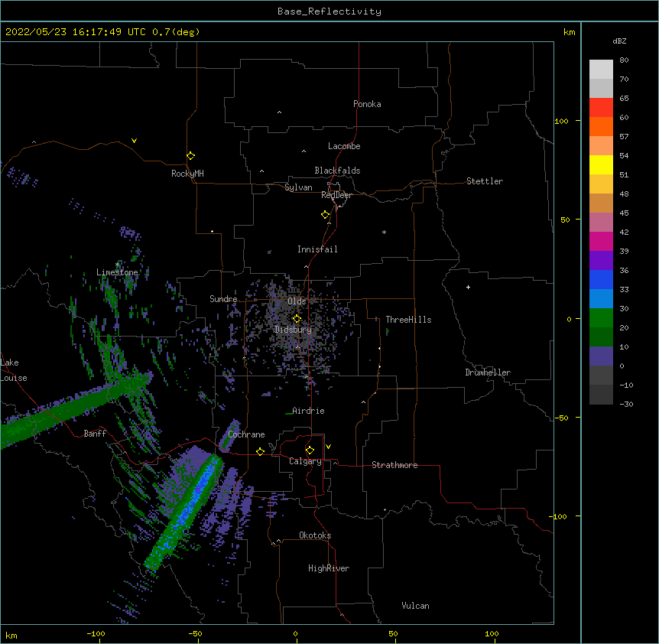Click the yellow 54 dBZ color swatch

pyautogui.click(x=601, y=164)
